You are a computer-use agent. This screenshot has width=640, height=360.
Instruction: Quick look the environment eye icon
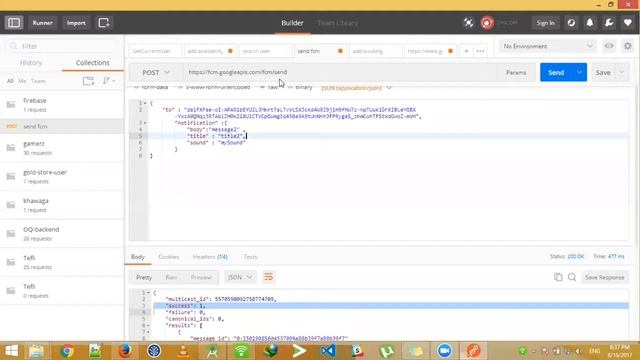pos(609,46)
